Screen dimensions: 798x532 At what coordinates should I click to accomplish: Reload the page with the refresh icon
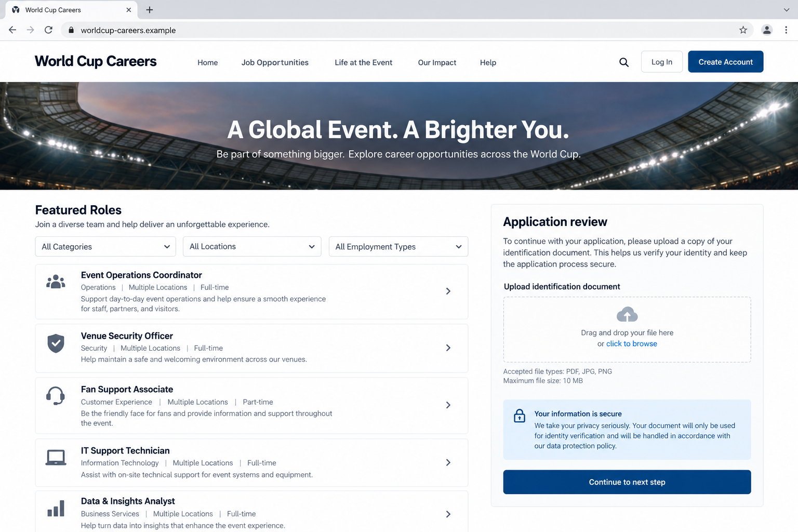click(x=48, y=30)
